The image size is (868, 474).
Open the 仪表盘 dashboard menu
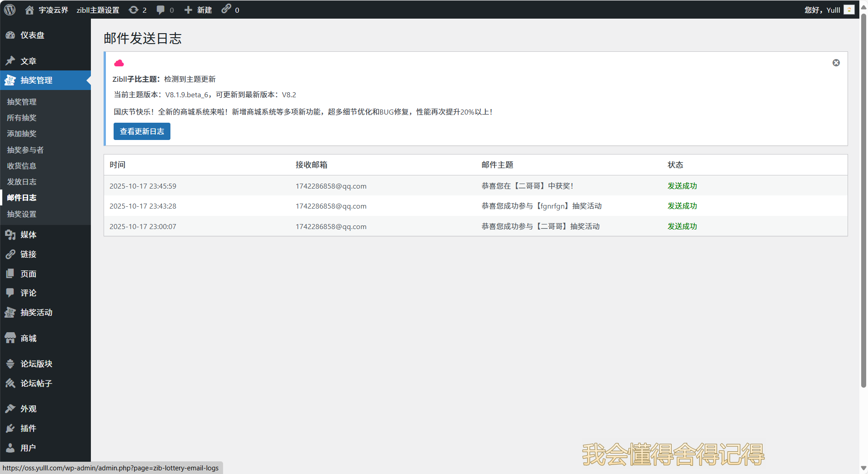[x=32, y=35]
